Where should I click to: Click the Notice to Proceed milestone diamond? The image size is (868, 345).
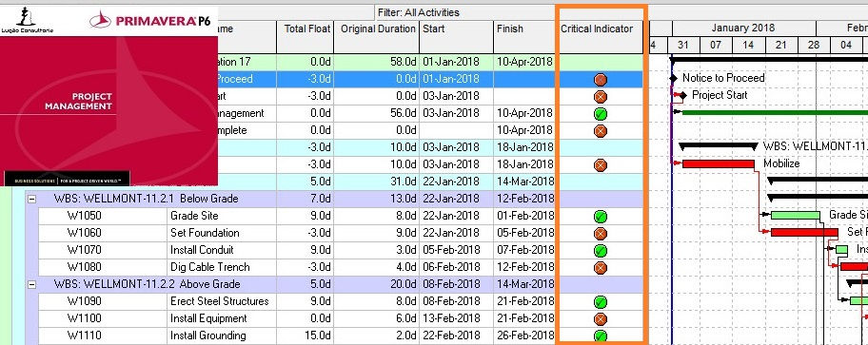[673, 79]
